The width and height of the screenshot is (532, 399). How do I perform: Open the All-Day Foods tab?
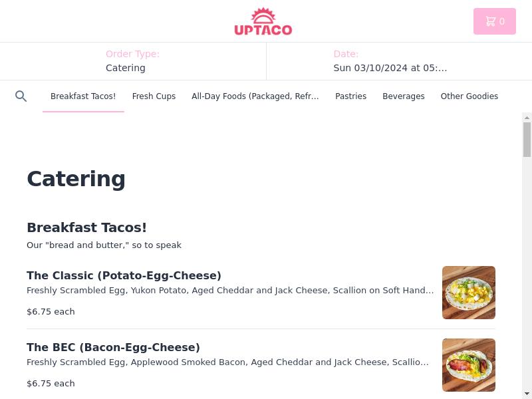(x=255, y=96)
